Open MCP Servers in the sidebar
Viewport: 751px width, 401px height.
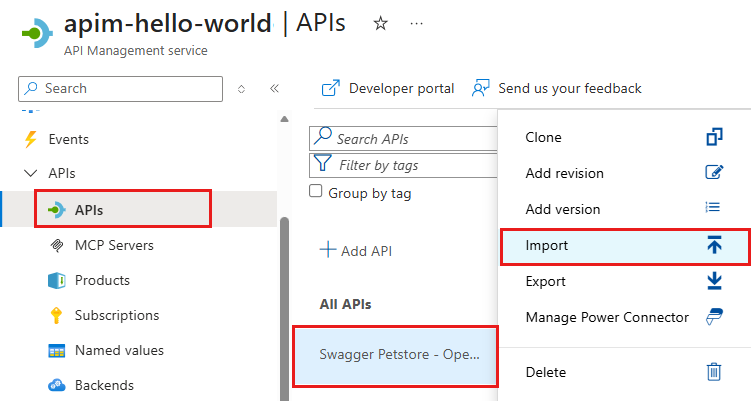[114, 245]
